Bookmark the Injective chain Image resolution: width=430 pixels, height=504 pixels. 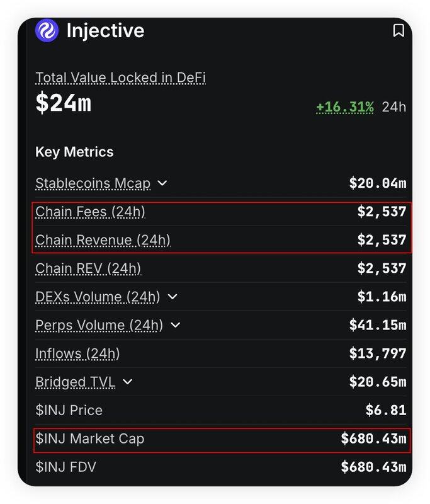point(398,30)
